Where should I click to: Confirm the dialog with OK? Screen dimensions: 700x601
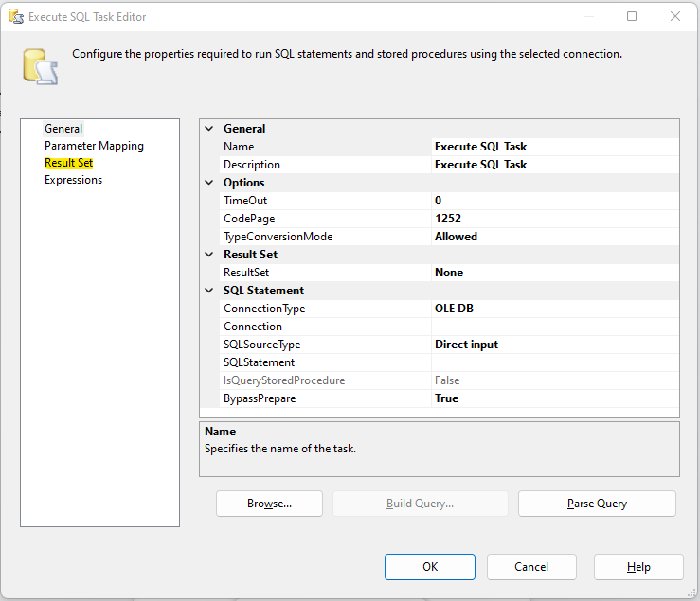click(x=430, y=567)
